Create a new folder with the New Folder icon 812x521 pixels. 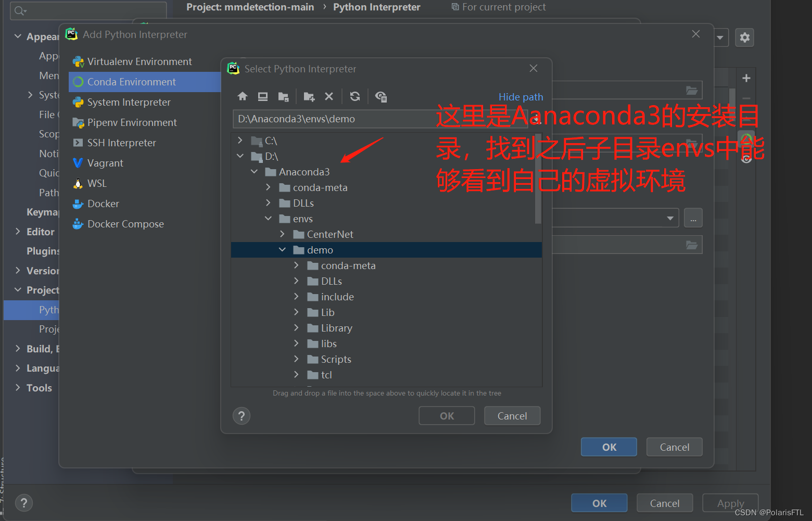[x=309, y=96]
